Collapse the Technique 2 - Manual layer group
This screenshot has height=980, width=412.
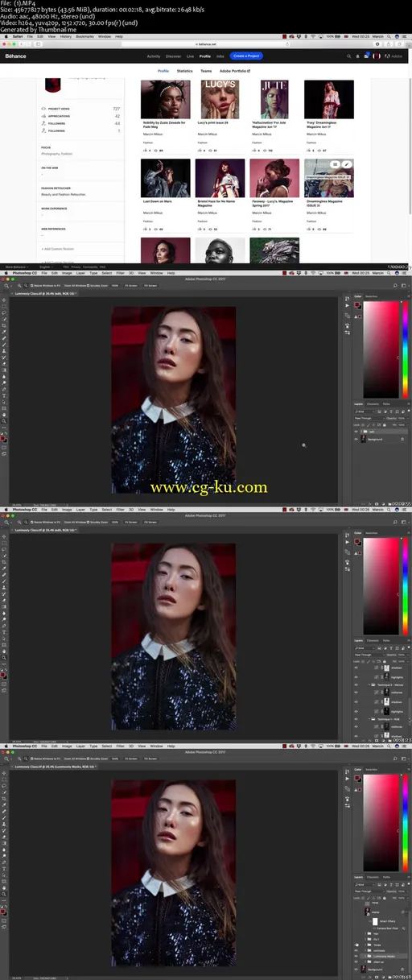[369, 685]
